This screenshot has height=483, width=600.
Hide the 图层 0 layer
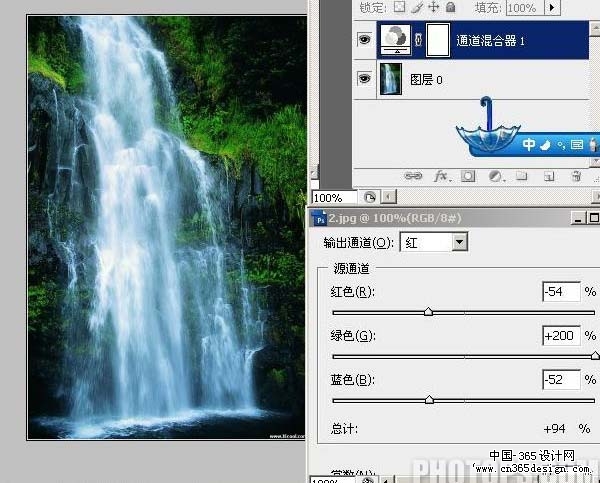pos(364,79)
